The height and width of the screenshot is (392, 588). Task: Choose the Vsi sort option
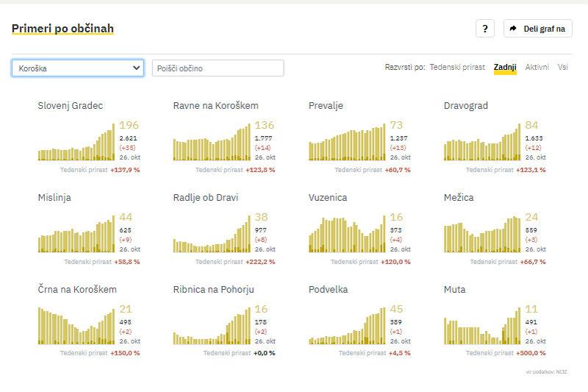tap(562, 68)
